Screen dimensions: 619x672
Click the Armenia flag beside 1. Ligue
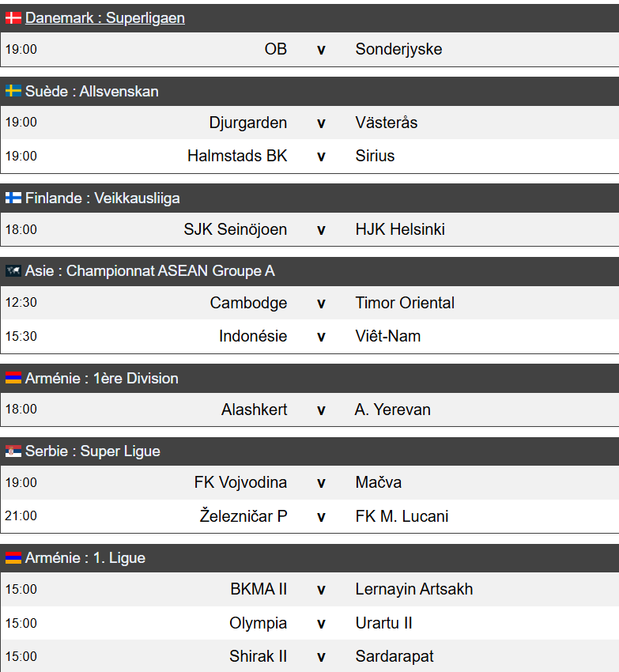(13, 557)
